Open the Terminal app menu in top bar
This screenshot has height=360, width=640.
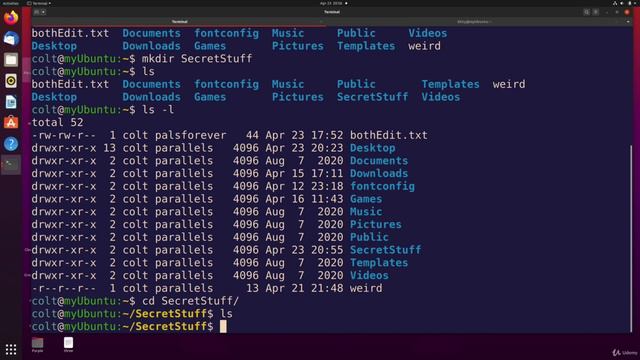(39, 3)
